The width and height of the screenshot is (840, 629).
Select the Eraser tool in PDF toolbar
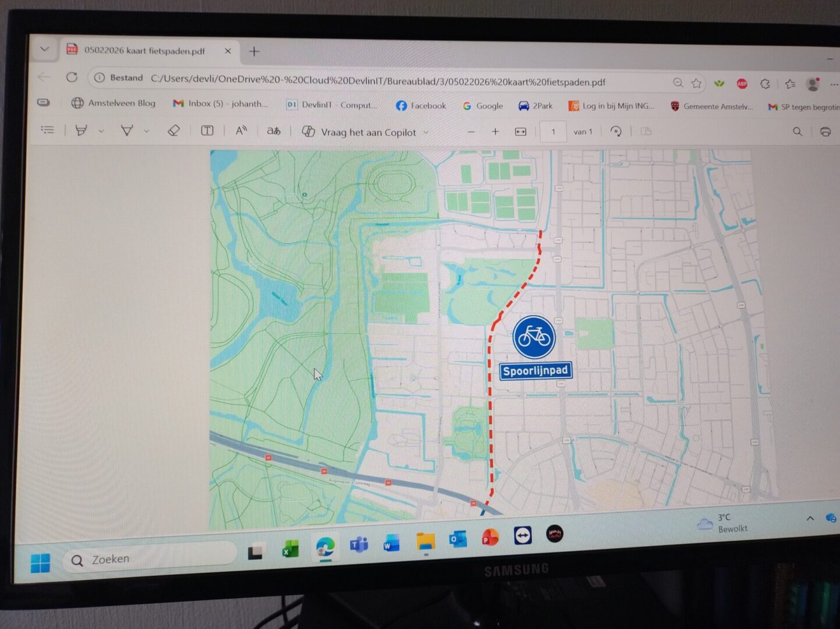tap(173, 130)
